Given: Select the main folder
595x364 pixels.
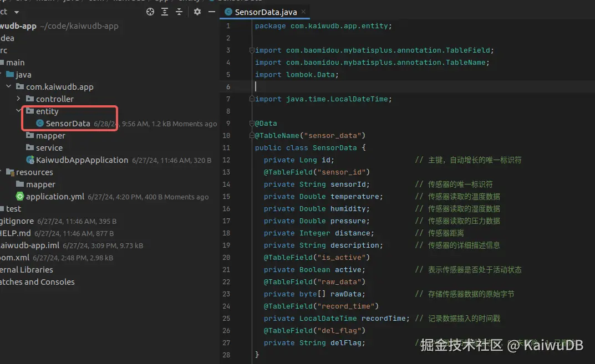Looking at the screenshot, I should pyautogui.click(x=15, y=63).
